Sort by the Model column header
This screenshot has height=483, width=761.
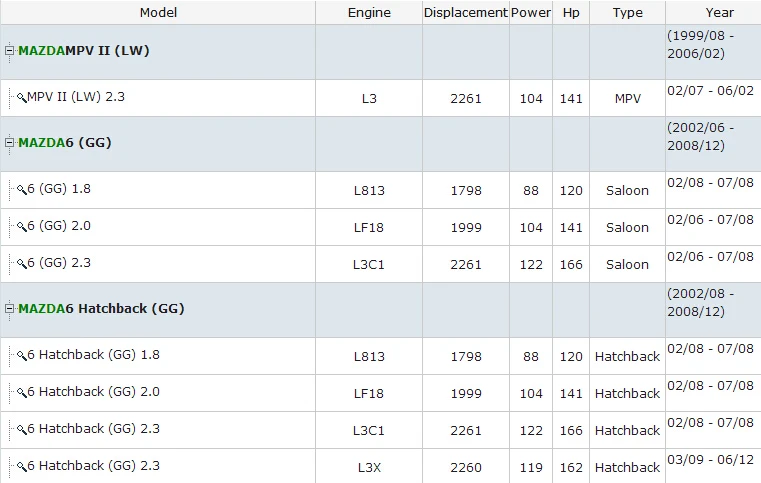click(158, 13)
